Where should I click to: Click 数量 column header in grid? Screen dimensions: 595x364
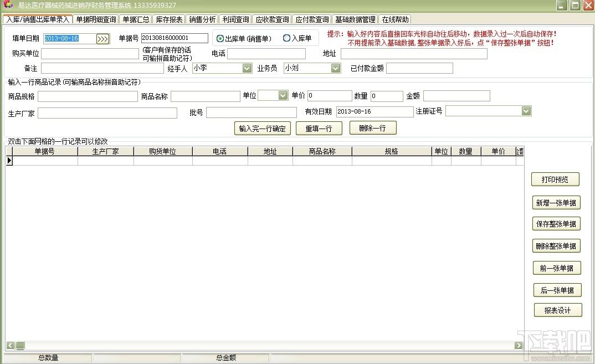pos(465,151)
